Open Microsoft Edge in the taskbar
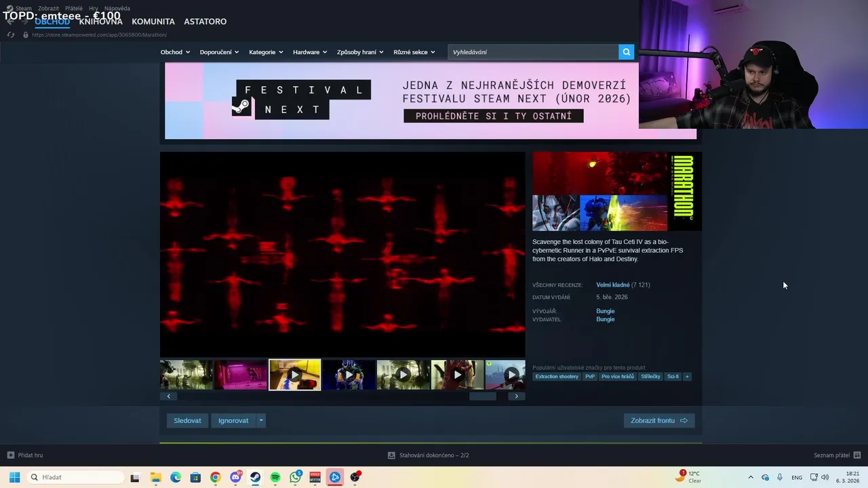This screenshot has height=488, width=868. tap(175, 477)
